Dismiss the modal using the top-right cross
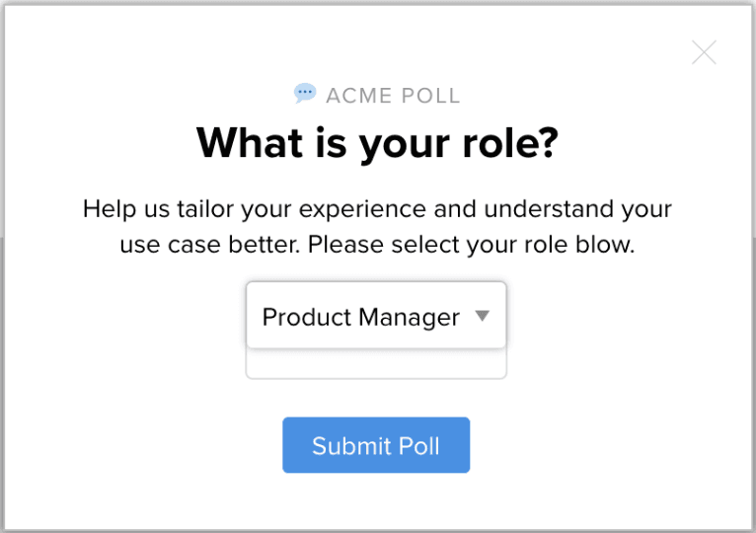This screenshot has height=533, width=756. tap(704, 52)
